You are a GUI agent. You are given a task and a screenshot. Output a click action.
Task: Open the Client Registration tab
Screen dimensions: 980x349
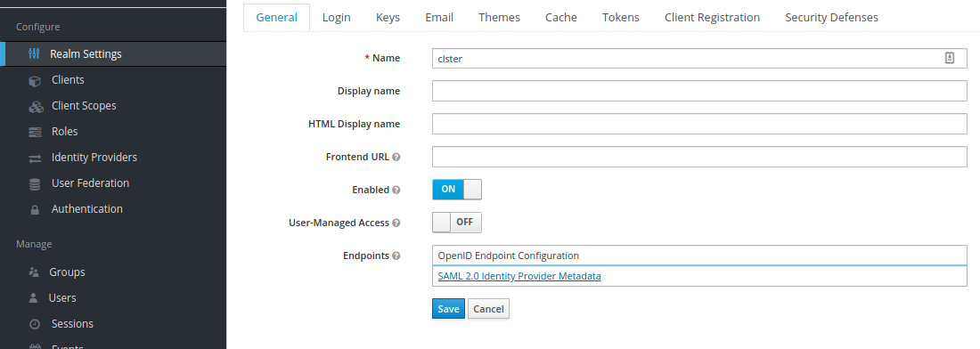pos(712,18)
